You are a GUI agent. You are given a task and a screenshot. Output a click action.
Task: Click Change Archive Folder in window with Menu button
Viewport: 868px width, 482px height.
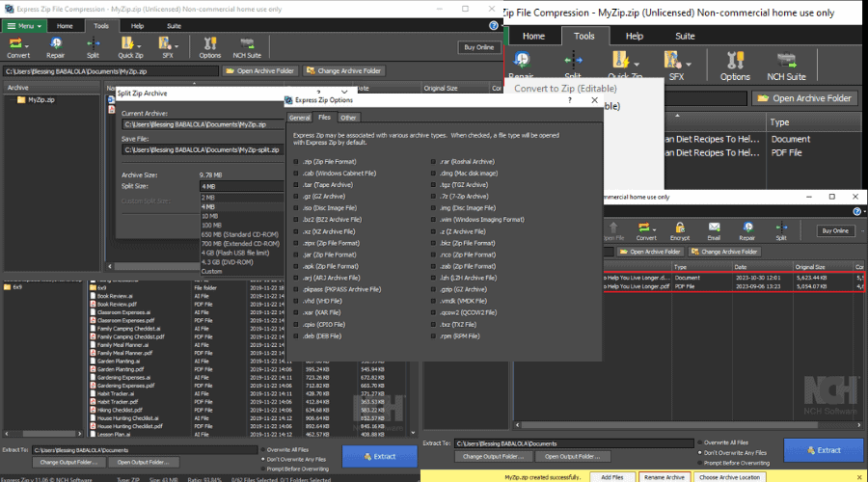[x=343, y=70]
